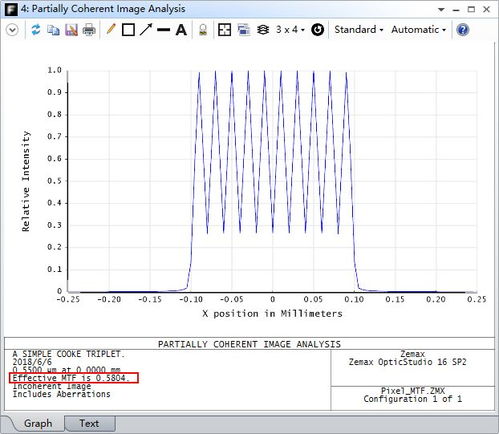Select the arrow drawing tool

[146, 30]
